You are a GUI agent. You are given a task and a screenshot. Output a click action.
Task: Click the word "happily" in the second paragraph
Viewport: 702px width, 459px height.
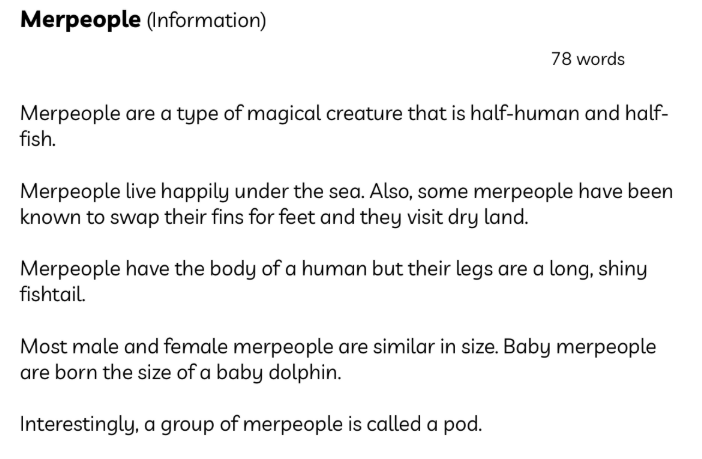pos(205,191)
